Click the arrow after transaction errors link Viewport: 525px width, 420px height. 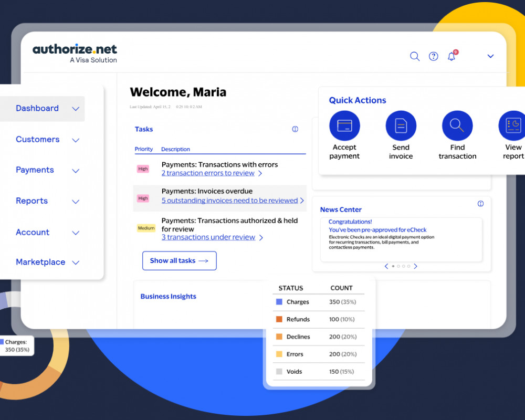(x=260, y=173)
